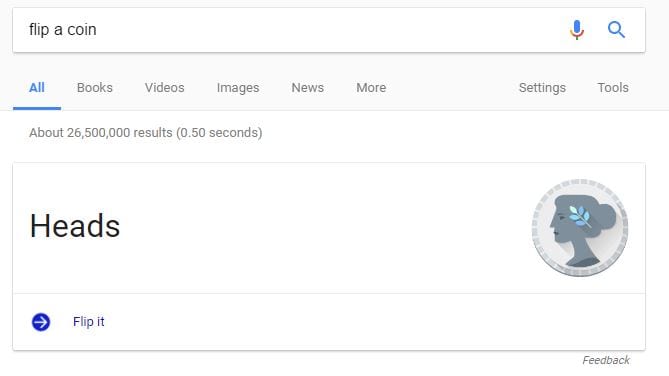
Task: Click the (0.50 seconds) timing text
Action: coord(218,133)
